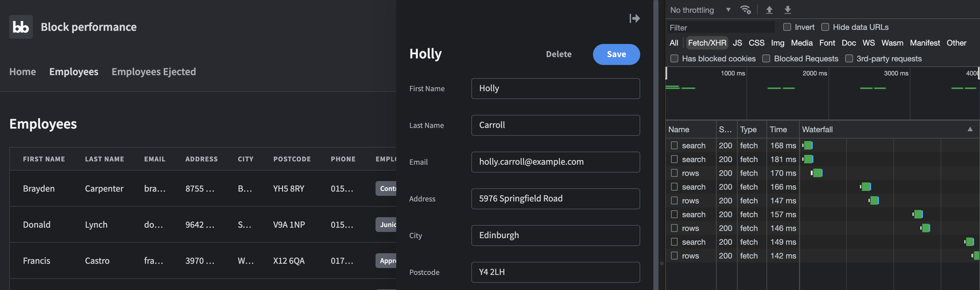Open the Employees navigation link
Viewport: 980px width, 290px height.
(x=73, y=72)
